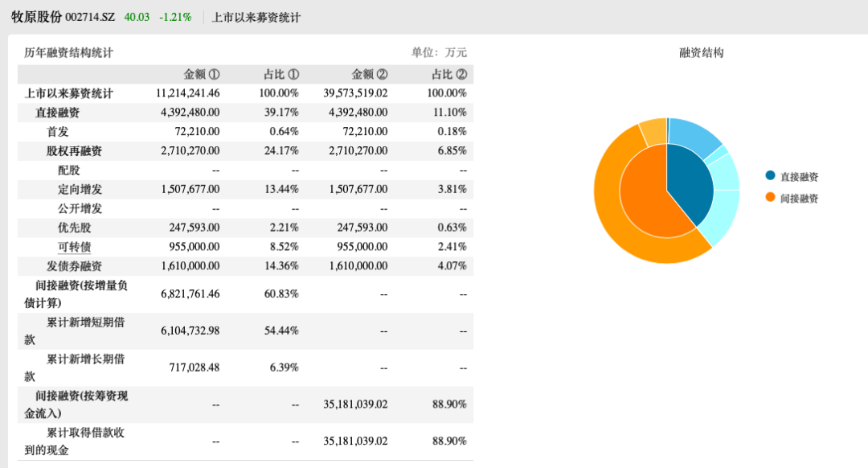This screenshot has height=468, width=868.
Task: Click the orange 间接融资 legend dot
Action: pyautogui.click(x=771, y=197)
